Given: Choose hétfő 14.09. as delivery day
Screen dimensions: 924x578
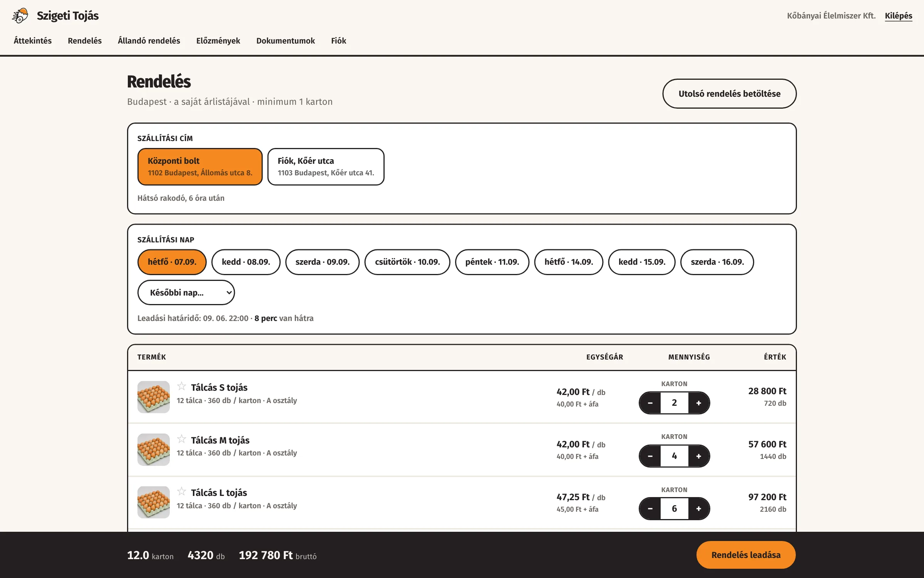Looking at the screenshot, I should (x=569, y=262).
